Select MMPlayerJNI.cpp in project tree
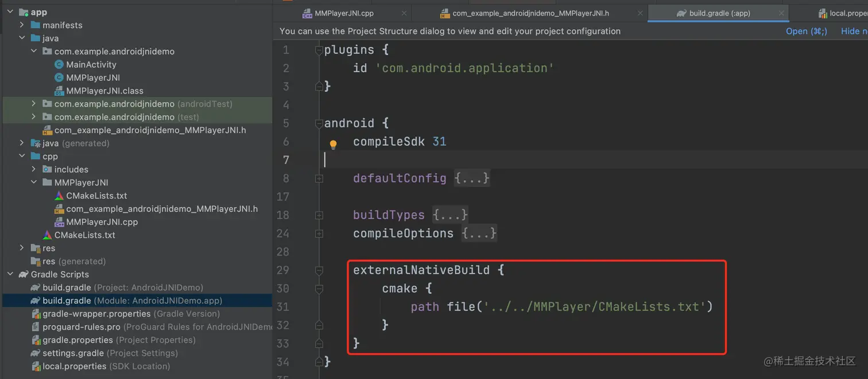Viewport: 868px width, 379px height. coord(102,222)
